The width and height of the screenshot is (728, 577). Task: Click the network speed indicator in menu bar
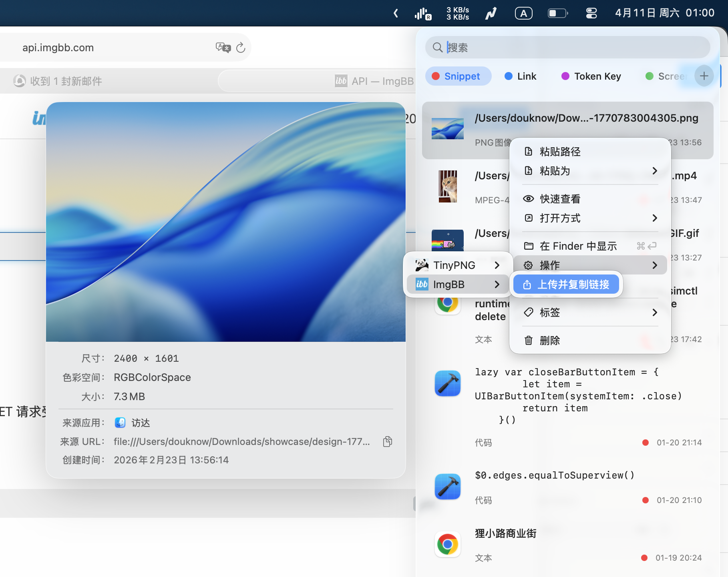click(x=458, y=13)
